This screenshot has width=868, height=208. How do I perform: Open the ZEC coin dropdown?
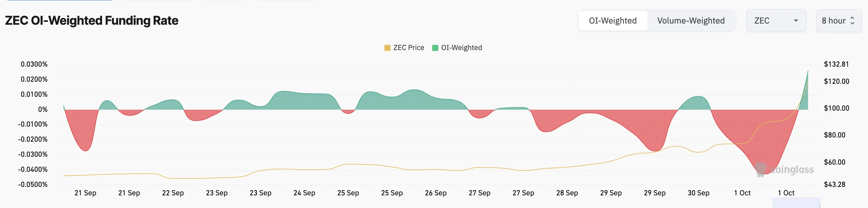[776, 20]
